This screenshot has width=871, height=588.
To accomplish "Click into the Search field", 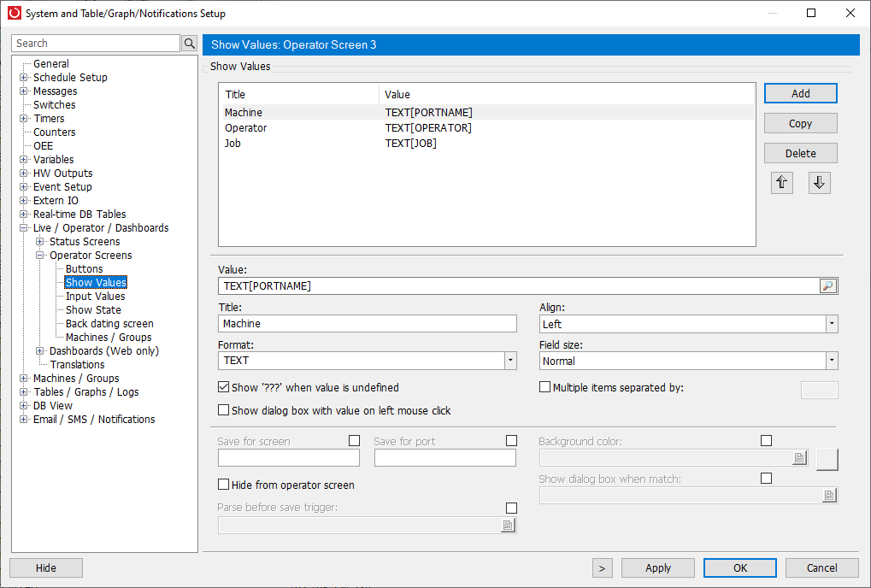I will point(96,44).
